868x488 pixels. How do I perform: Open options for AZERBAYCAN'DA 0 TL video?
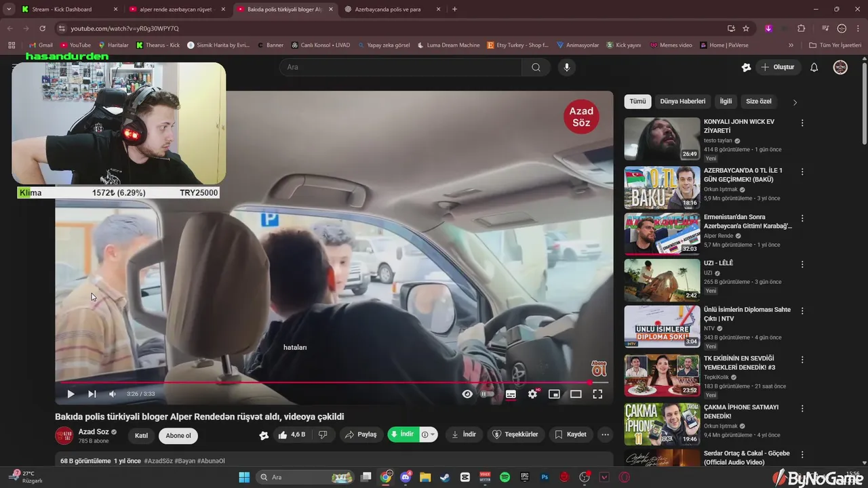[802, 172]
